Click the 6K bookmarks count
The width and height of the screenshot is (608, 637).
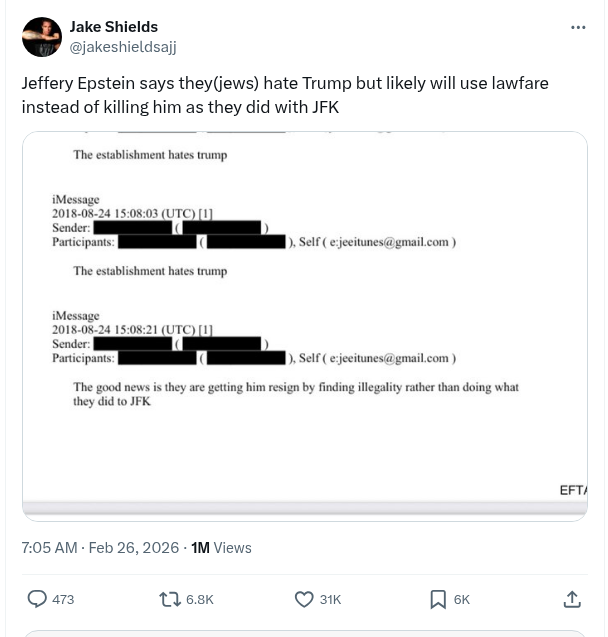point(461,599)
